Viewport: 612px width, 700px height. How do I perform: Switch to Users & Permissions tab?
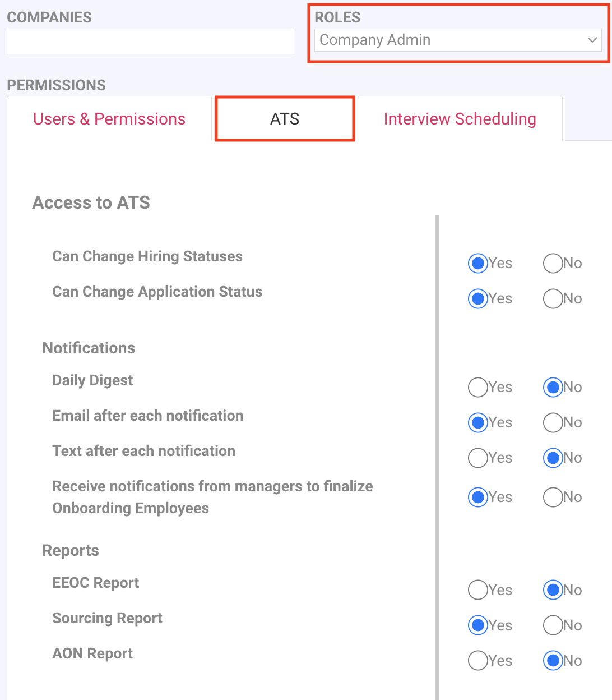pos(109,119)
